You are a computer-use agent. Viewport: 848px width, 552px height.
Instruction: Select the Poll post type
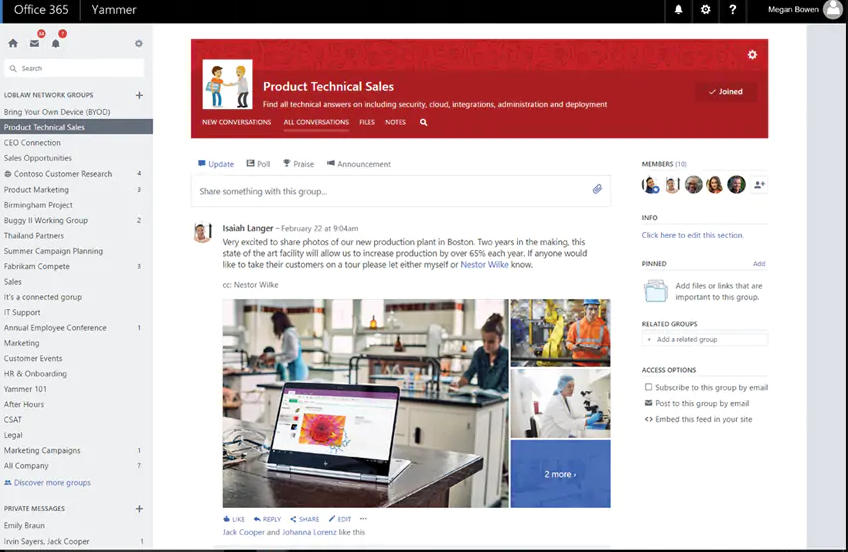pyautogui.click(x=259, y=164)
